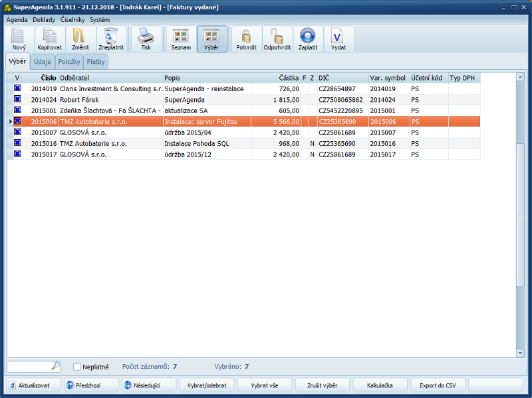This screenshot has width=532, height=398.
Task: Uncheck selection box for invoice 2014024
Action: (x=17, y=99)
